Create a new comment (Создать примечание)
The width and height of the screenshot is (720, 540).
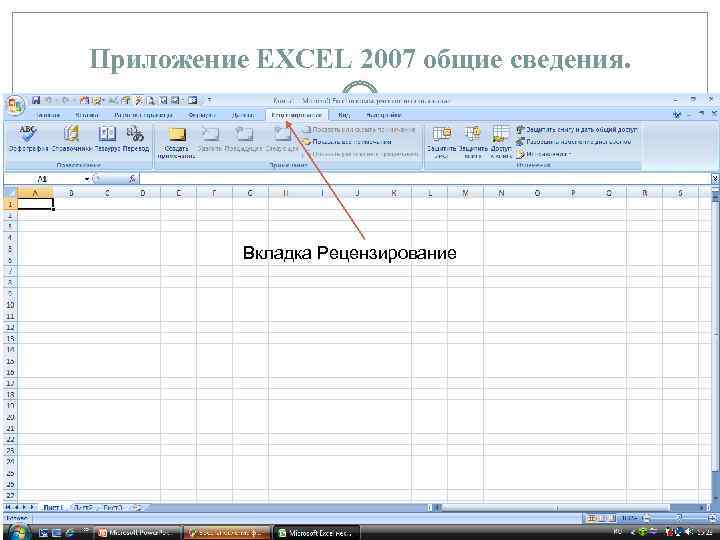point(177,142)
